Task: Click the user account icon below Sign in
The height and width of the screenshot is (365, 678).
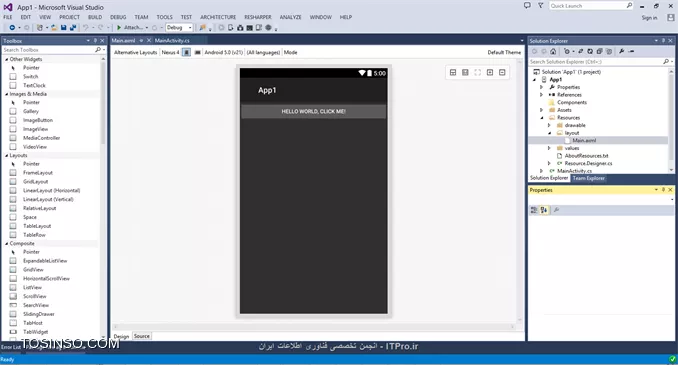Action: (x=670, y=17)
